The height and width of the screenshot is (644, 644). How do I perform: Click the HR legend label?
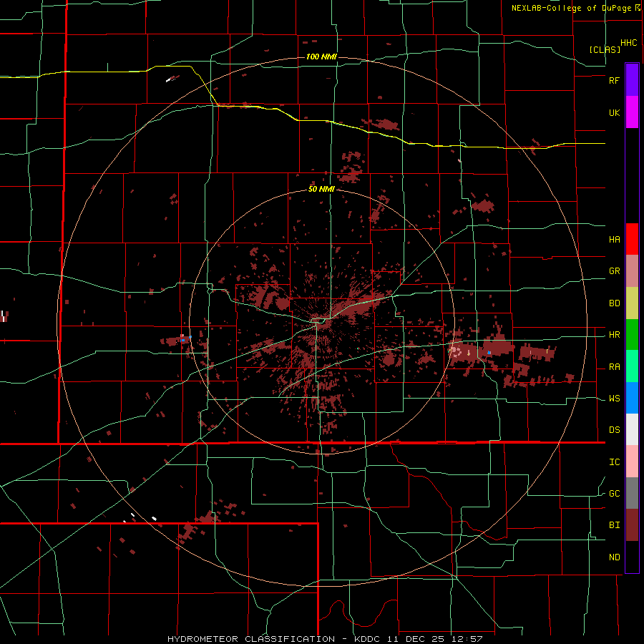[614, 335]
